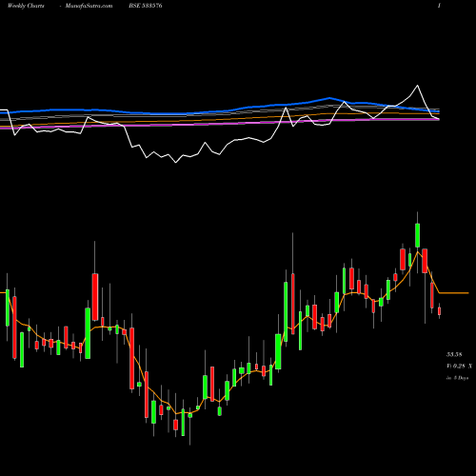Screen dimensions: 476x476
Task: Click the "BSE 533576" symbol label
Action: pos(146,6)
